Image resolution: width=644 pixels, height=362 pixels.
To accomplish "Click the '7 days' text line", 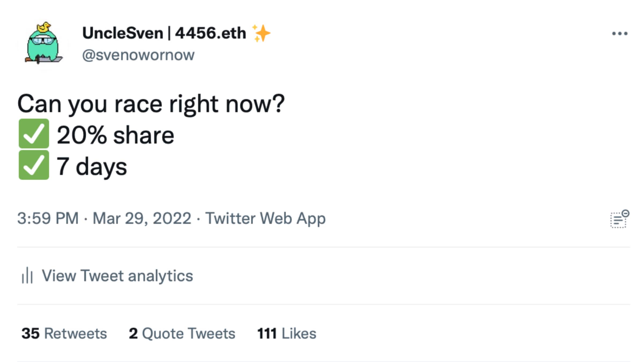I will tap(92, 167).
